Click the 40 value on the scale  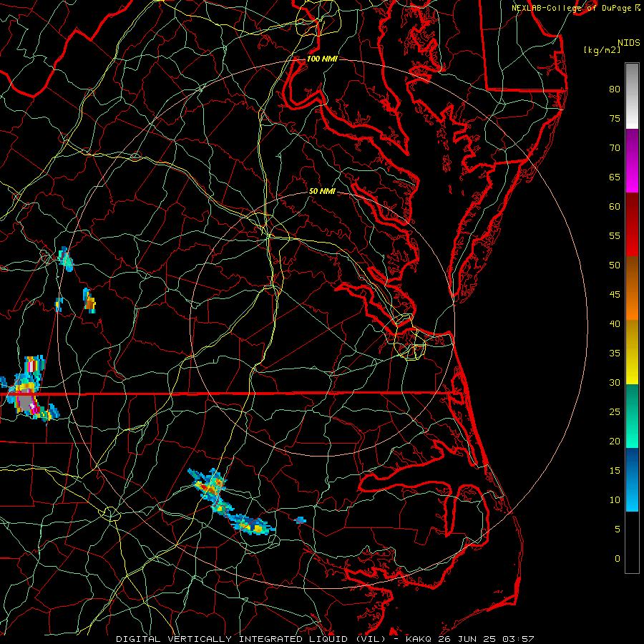point(615,323)
